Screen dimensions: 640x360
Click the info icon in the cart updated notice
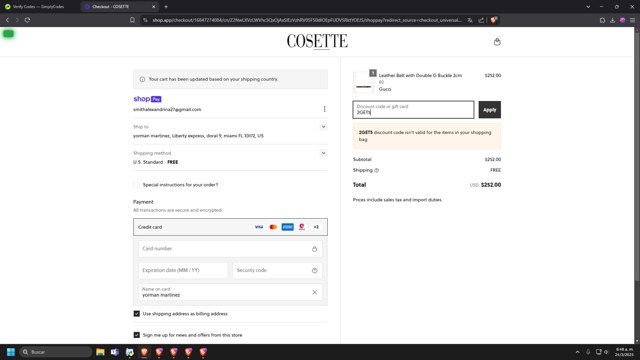(x=142, y=79)
